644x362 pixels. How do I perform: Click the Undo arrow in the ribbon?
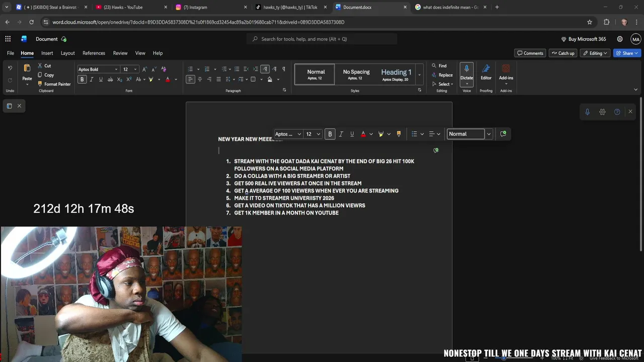pyautogui.click(x=10, y=68)
